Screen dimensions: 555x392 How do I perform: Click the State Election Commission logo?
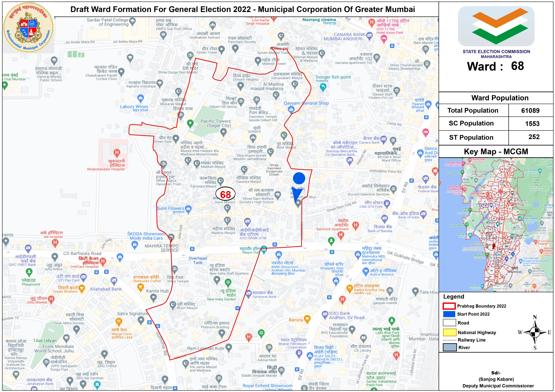click(x=496, y=26)
